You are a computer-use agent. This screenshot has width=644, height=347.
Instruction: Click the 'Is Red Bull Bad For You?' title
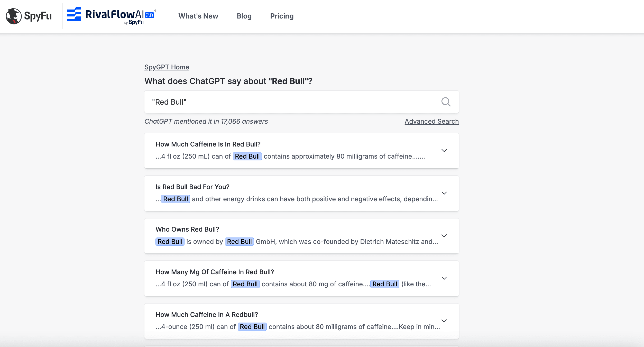(192, 187)
